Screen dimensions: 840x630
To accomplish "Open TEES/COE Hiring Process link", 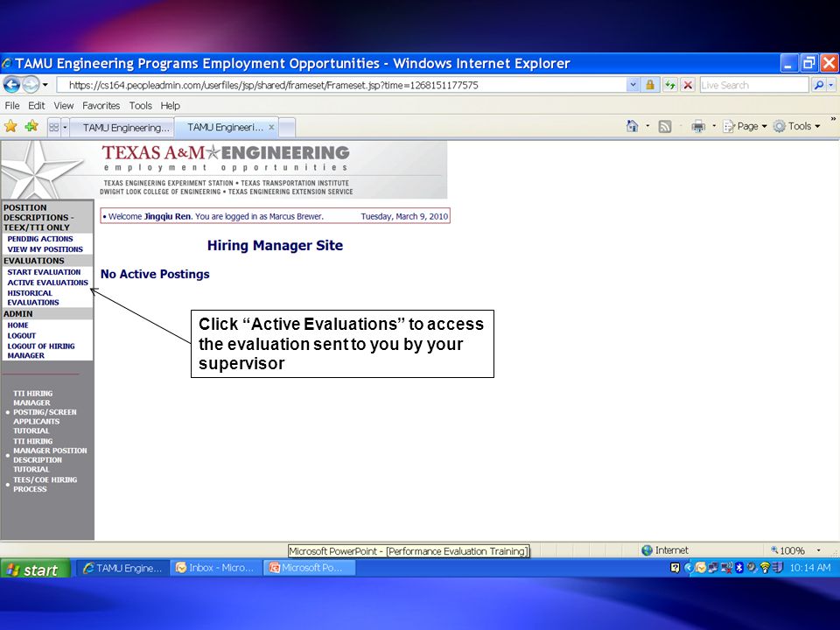I will coord(45,484).
